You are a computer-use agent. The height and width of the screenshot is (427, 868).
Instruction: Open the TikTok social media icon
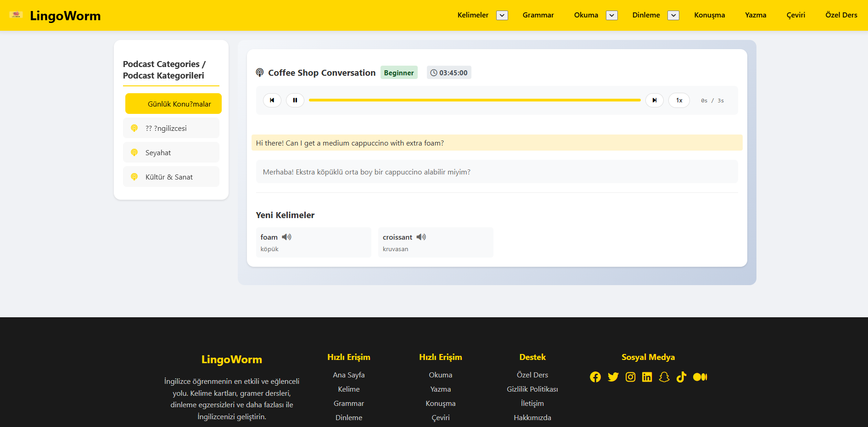click(681, 377)
